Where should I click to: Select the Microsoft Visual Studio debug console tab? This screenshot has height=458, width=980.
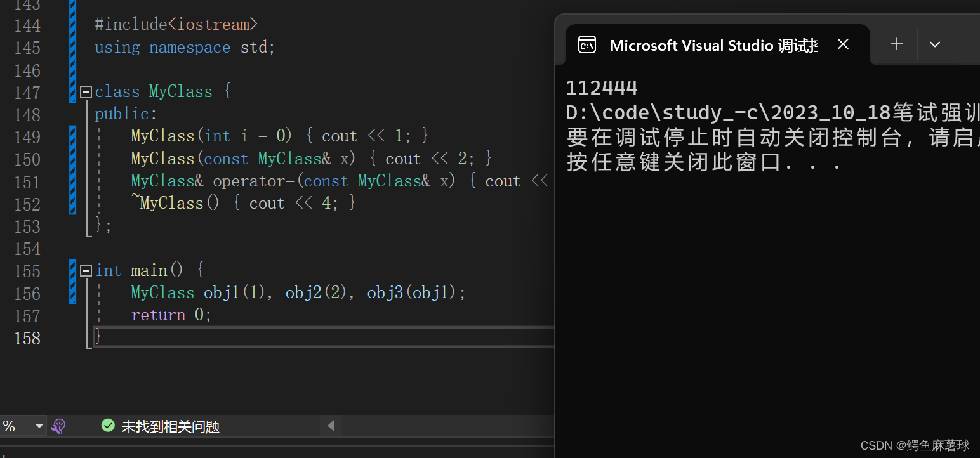pos(717,44)
